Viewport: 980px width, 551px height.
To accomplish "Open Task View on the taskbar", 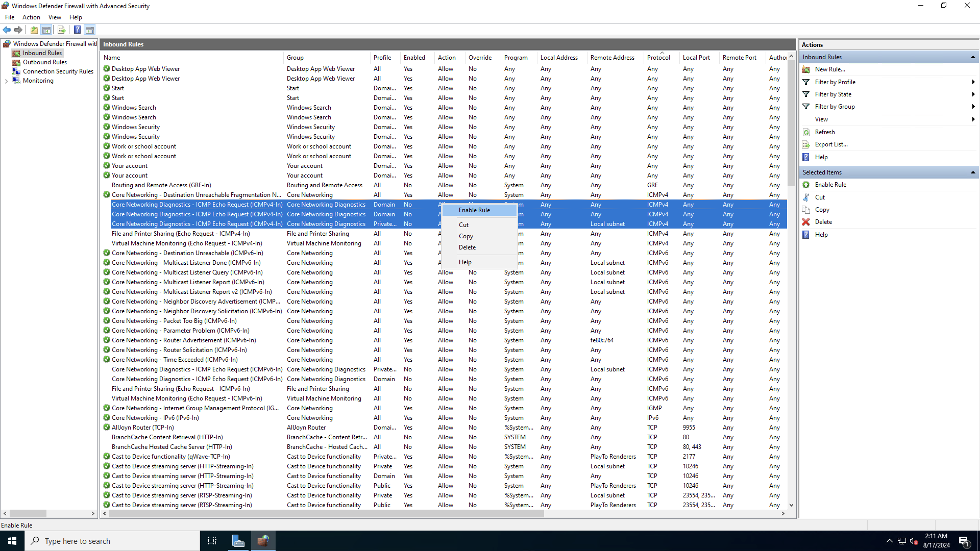I will point(212,541).
